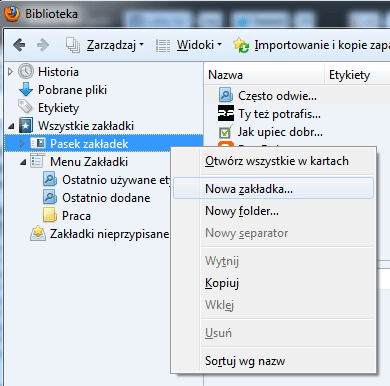Viewport: 390px width, 386px height.
Task: Select the 'Często odwie...' row text
Action: (277, 96)
